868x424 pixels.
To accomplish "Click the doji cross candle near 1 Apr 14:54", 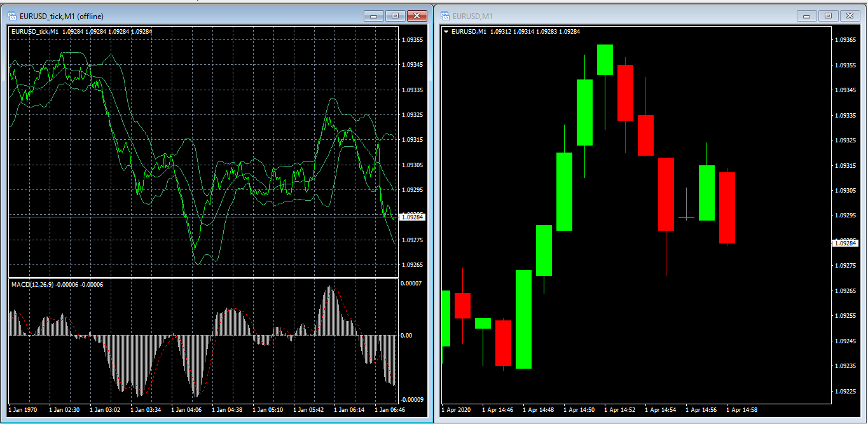I will [x=687, y=217].
